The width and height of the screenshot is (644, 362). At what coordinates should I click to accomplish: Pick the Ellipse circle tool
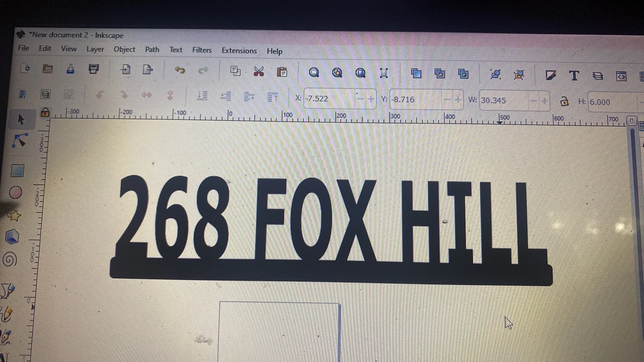point(15,193)
